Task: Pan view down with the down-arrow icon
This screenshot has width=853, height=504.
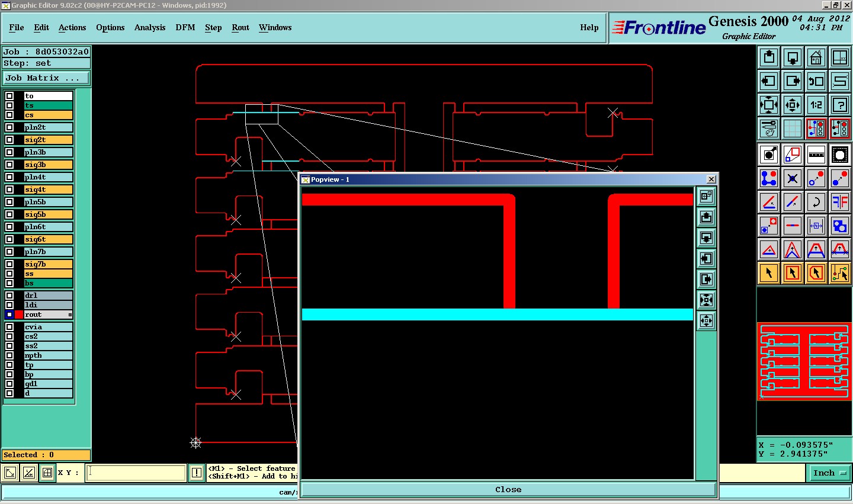Action: 793,57
